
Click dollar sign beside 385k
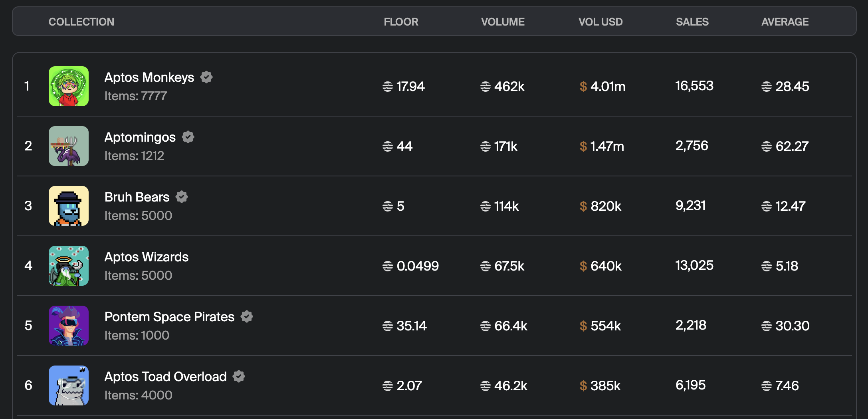(x=583, y=386)
